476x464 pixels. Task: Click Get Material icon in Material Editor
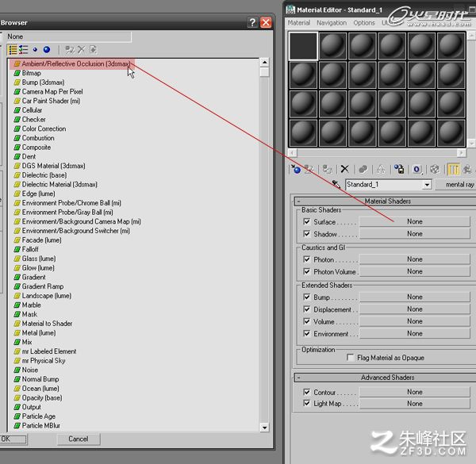click(x=295, y=169)
